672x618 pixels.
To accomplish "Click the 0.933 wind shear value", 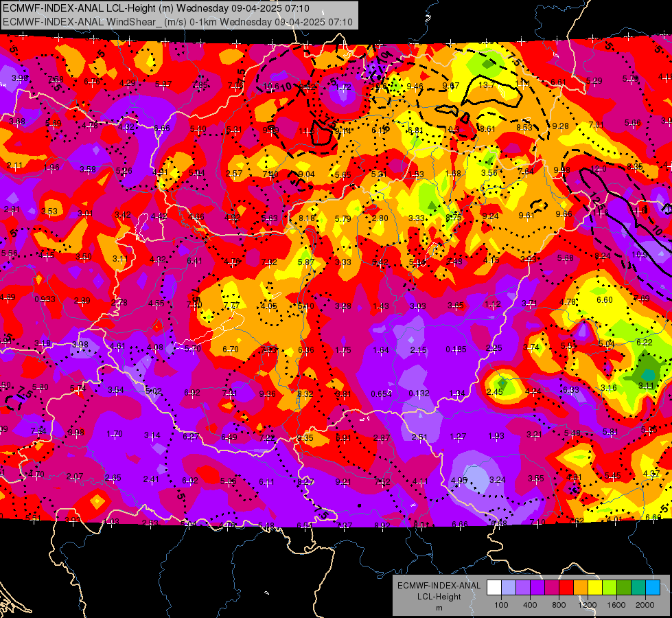I will [x=45, y=299].
